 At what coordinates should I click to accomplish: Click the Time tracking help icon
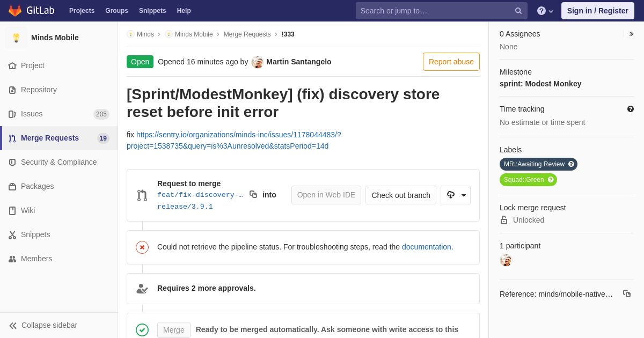631,109
